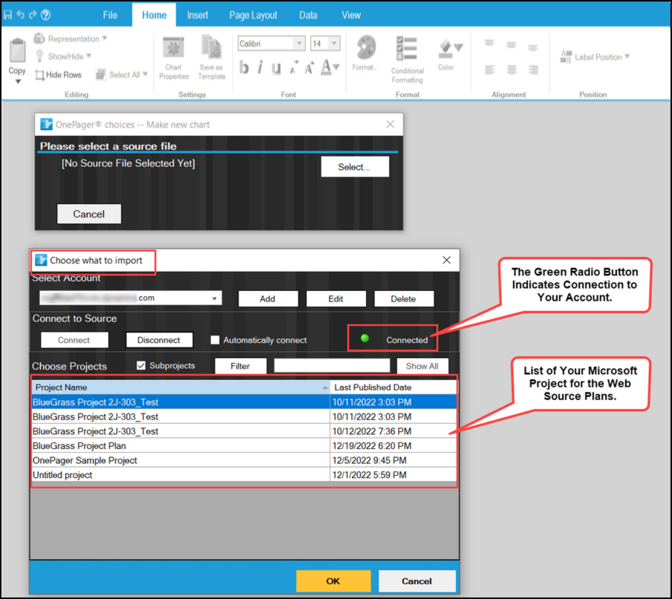Click the bottom-left align icon
The image size is (672, 599).
tap(489, 69)
